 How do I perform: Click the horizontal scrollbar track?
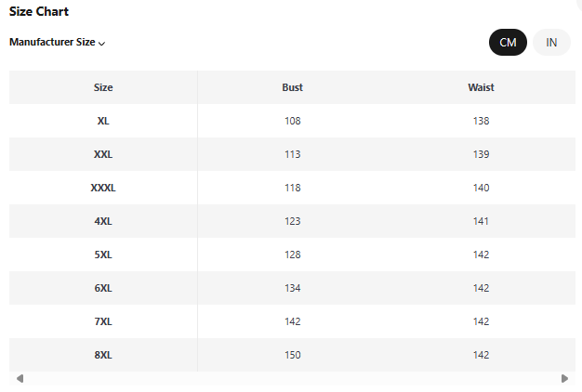click(292, 378)
